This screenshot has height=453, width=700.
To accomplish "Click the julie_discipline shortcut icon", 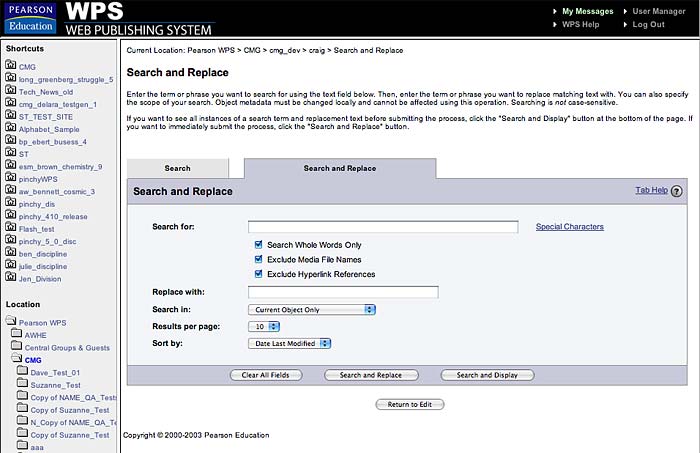I will [11, 265].
